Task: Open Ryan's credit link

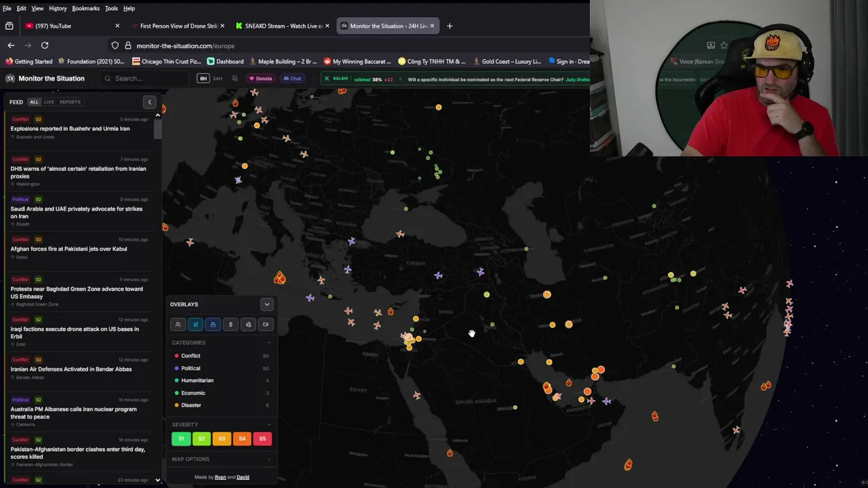Action: tap(220, 477)
